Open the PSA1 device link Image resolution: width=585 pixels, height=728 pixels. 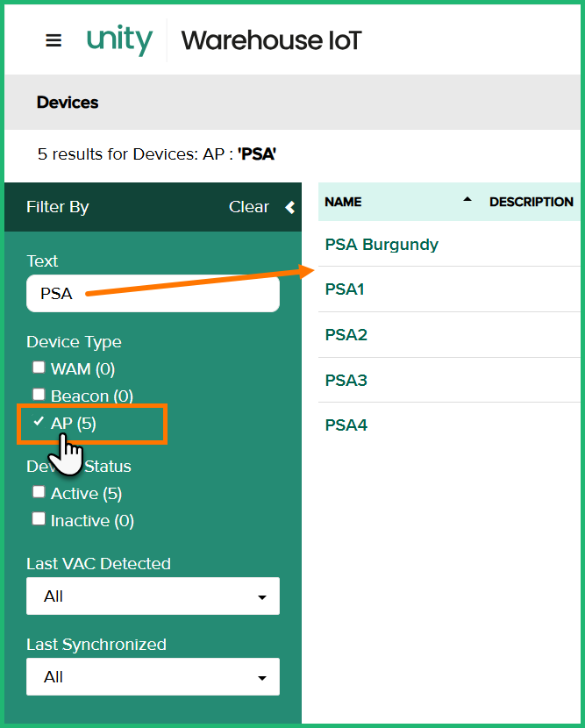[345, 289]
